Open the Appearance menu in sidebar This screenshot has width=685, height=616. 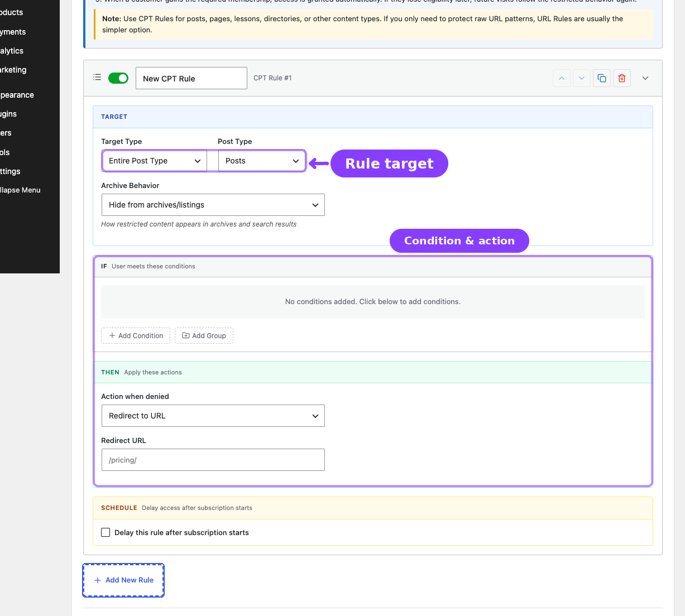[17, 95]
